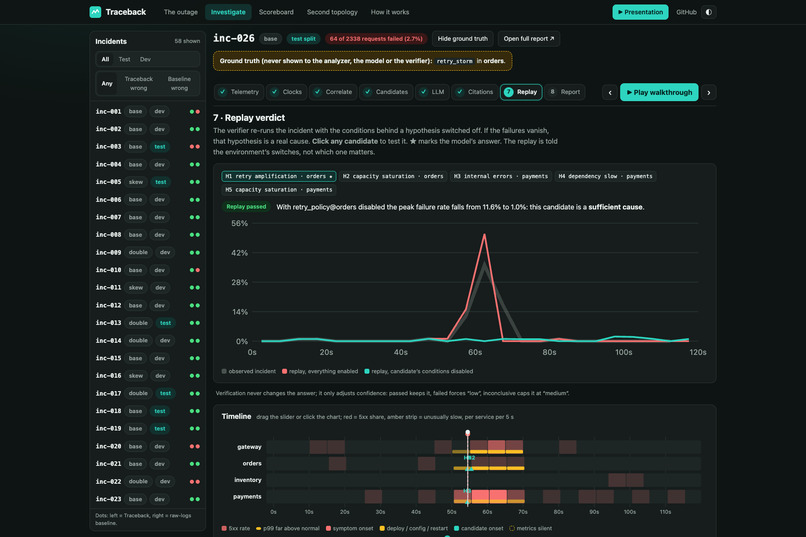Screen dimensions: 806x537
Task: Select H1 retry amplification orders candidate
Action: (x=279, y=176)
